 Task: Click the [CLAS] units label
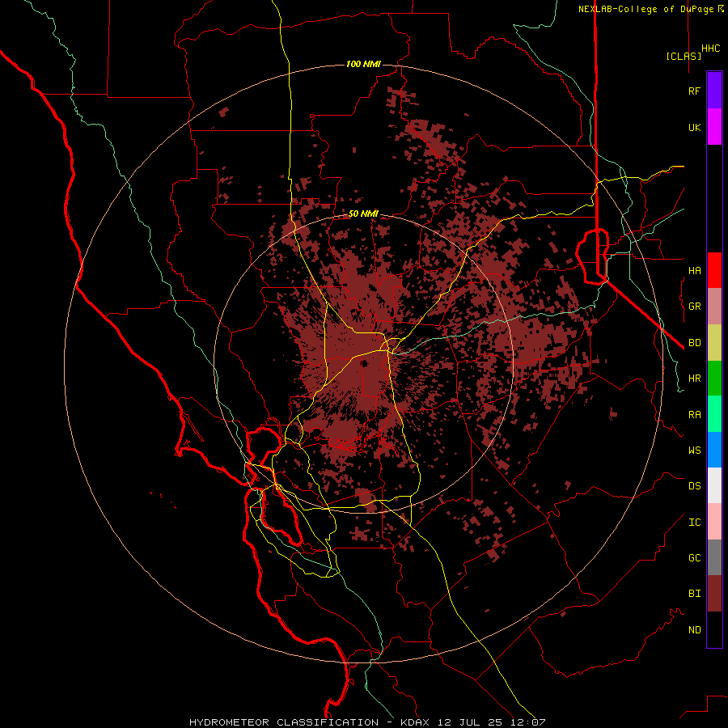pos(684,56)
